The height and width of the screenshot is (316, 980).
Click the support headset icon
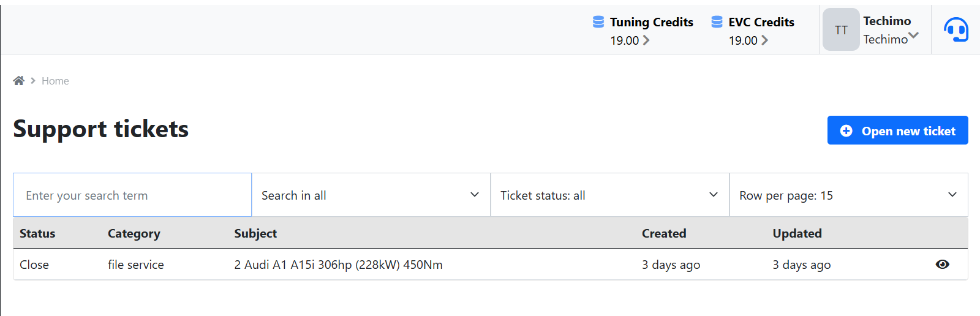point(956,29)
